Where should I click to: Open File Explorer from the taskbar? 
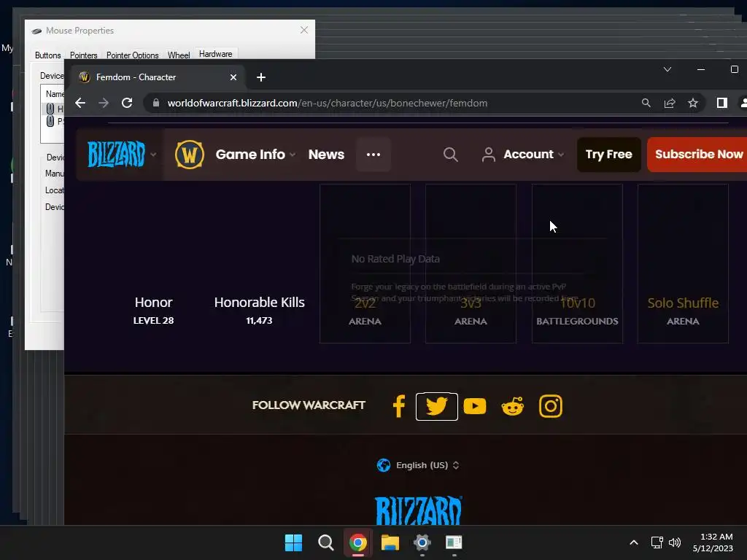pos(390,542)
